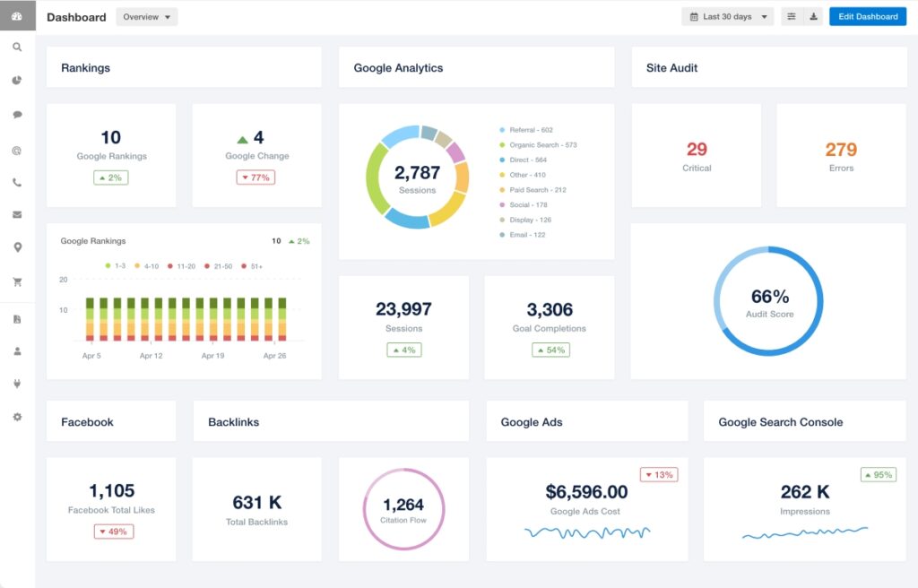Click the 54% goal completions change badge
This screenshot has height=588, width=918.
click(550, 350)
